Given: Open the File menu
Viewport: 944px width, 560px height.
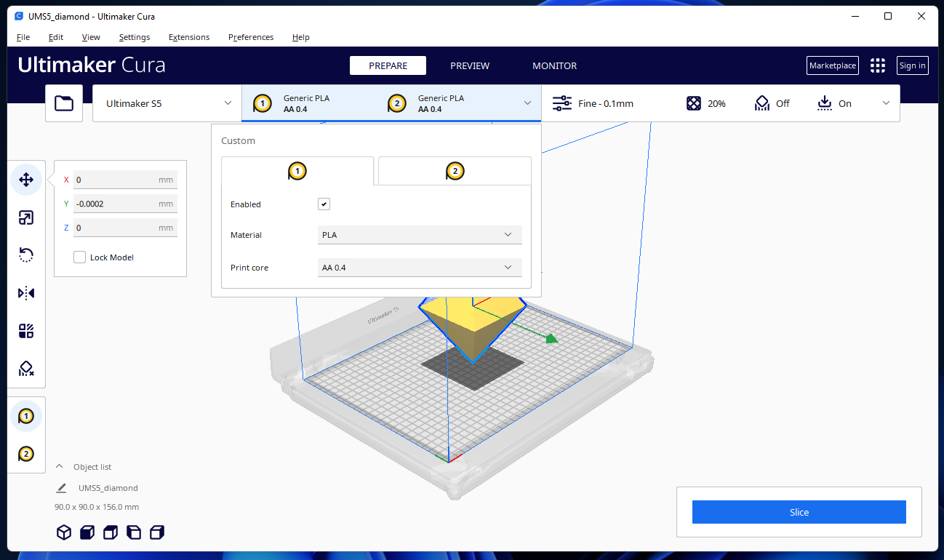Looking at the screenshot, I should tap(23, 37).
